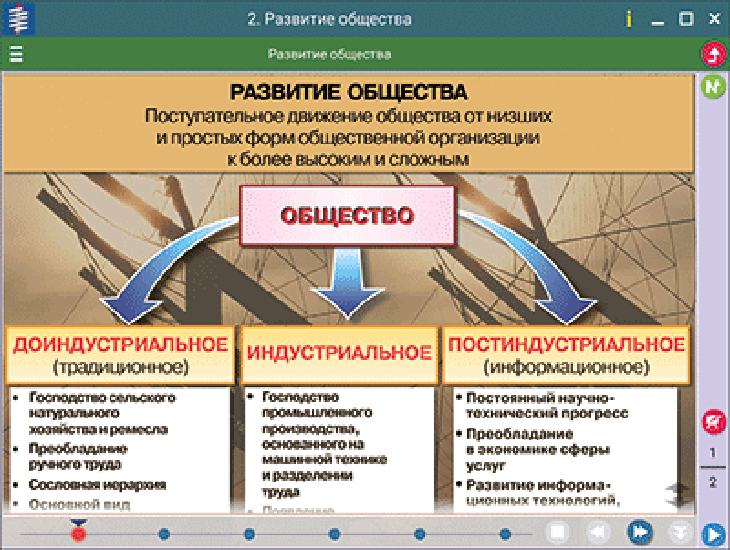
Task: Open the yellow info icon
Action: coord(629,19)
